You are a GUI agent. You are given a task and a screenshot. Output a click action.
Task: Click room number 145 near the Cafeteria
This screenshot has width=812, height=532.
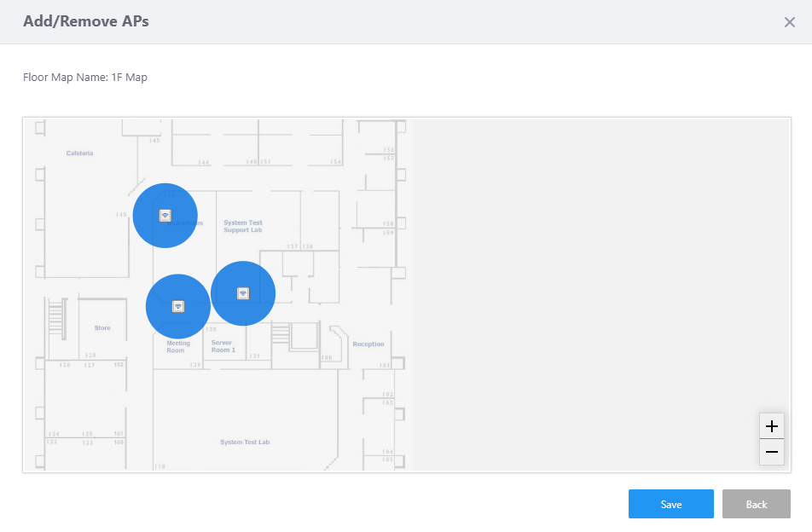pos(154,140)
